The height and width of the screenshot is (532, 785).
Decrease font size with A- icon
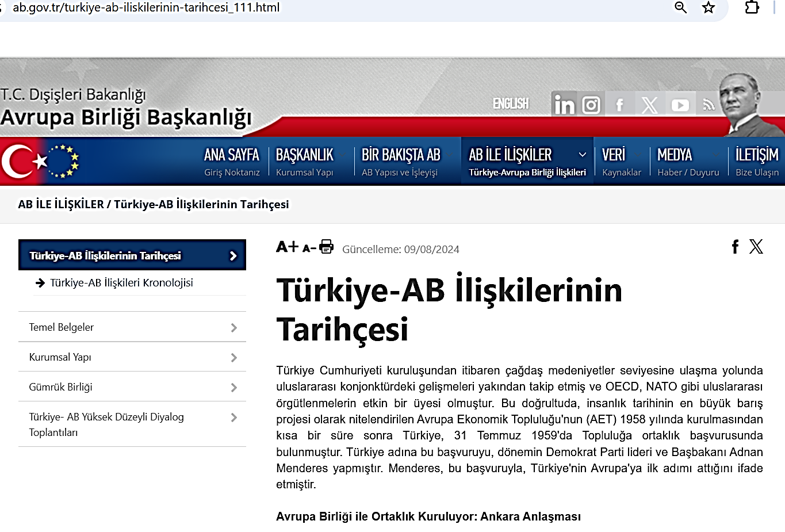[309, 248]
